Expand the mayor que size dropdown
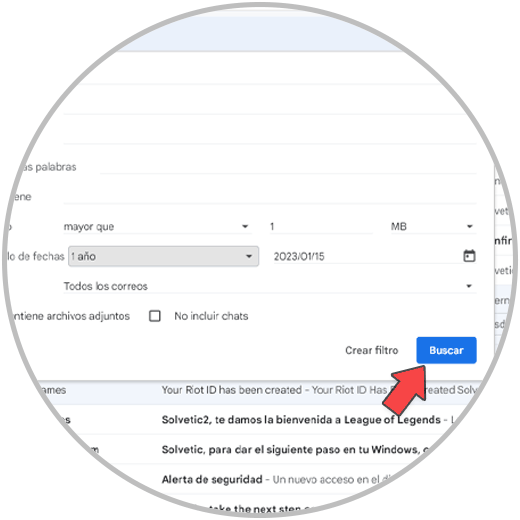This screenshot has height=520, width=520. pos(157,227)
